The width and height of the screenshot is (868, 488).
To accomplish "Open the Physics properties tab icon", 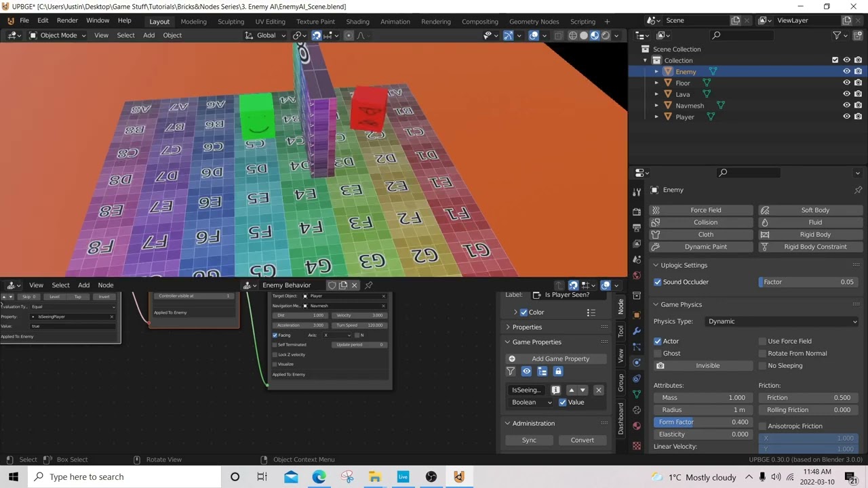I will [636, 363].
